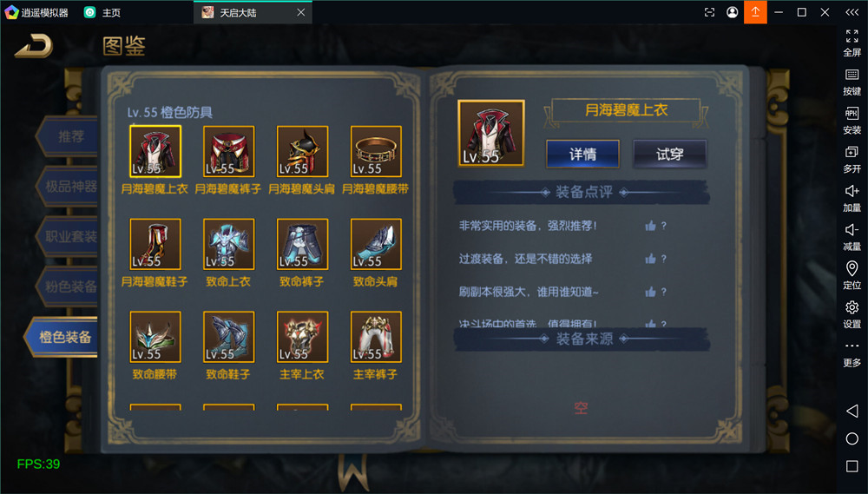Select the 致命腰带 belt icon

[155, 337]
